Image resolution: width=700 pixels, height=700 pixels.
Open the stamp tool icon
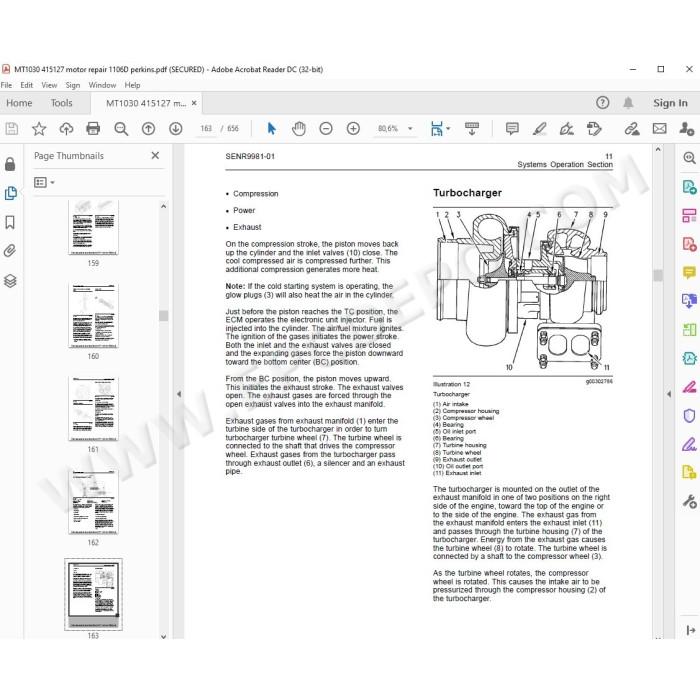click(594, 129)
